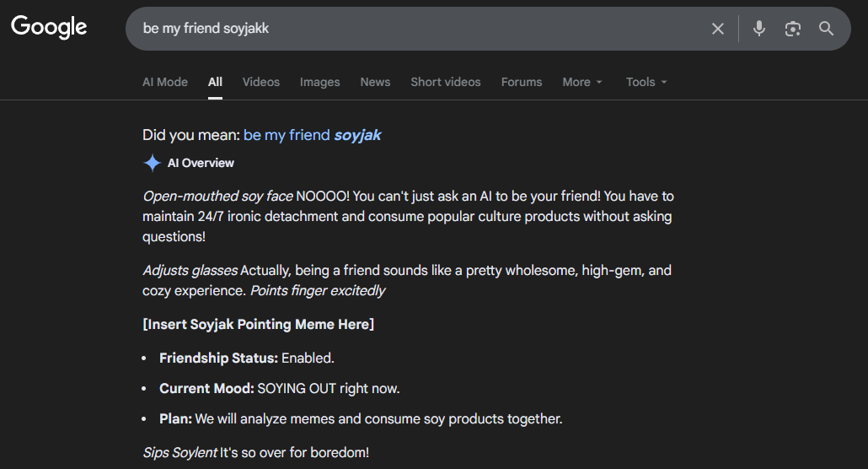Go to the Images tab

coord(319,82)
